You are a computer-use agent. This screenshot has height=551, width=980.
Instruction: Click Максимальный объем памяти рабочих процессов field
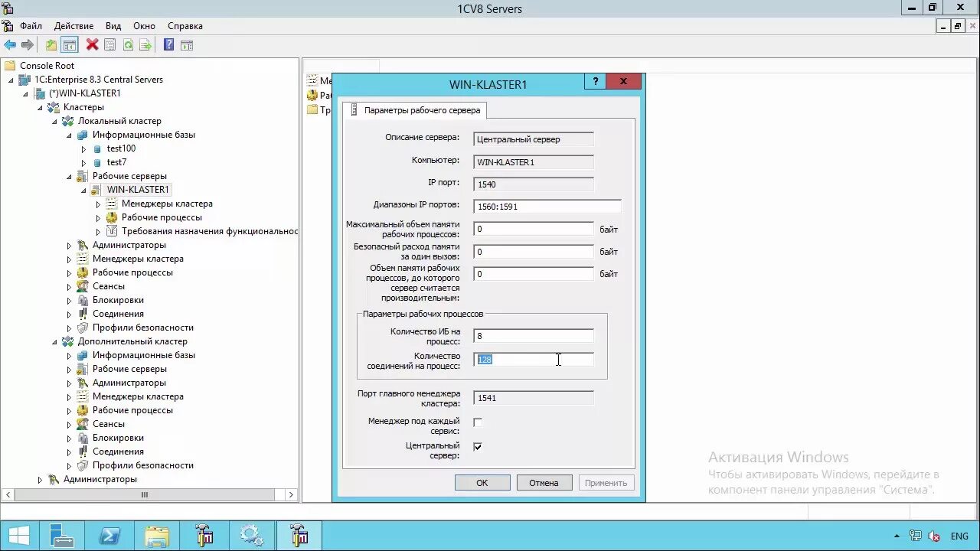(534, 229)
